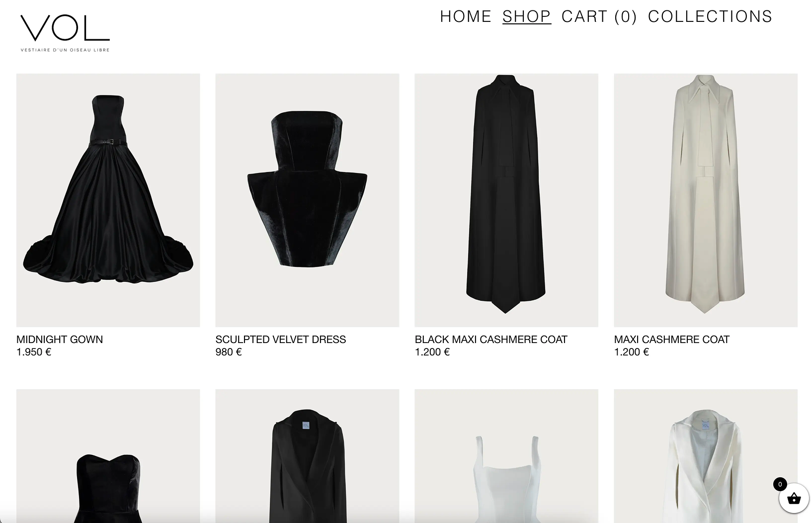Open the black strapless dress in the second row

pyautogui.click(x=108, y=456)
